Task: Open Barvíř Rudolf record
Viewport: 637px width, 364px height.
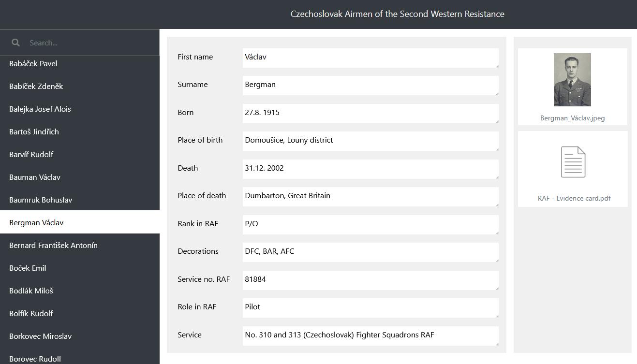Action: pyautogui.click(x=80, y=154)
